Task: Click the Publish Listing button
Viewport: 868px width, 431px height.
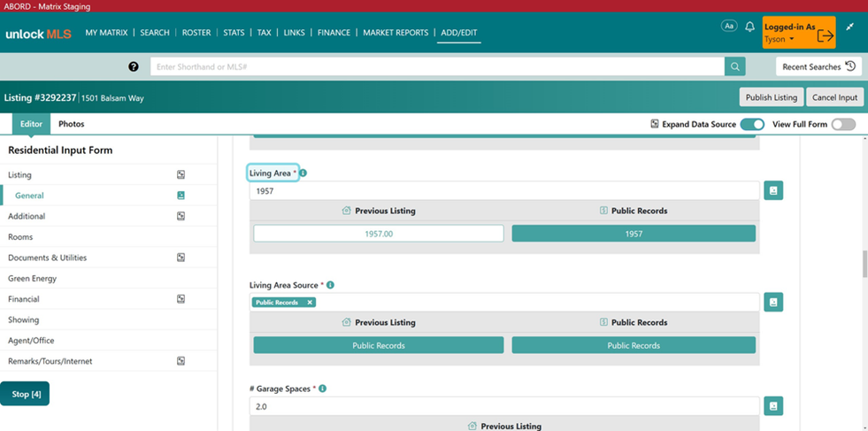Action: (772, 97)
